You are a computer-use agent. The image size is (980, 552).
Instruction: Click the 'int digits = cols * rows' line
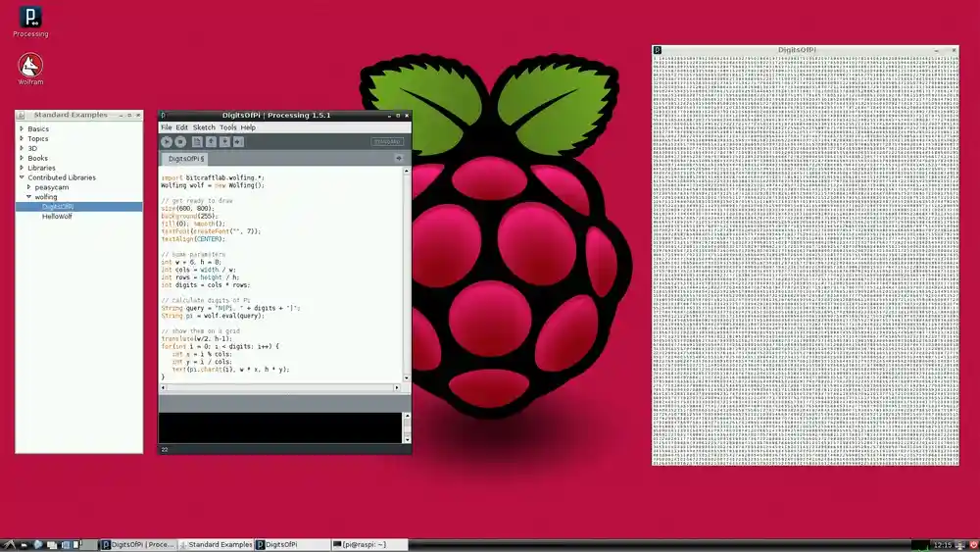click(x=206, y=285)
